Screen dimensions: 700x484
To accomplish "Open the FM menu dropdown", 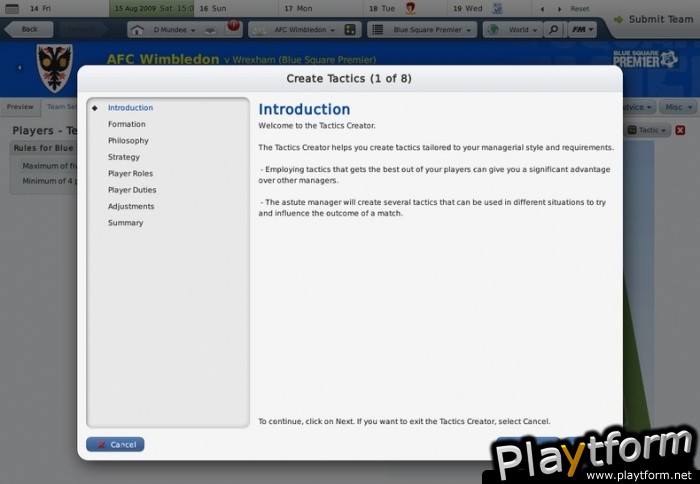I will 582,30.
